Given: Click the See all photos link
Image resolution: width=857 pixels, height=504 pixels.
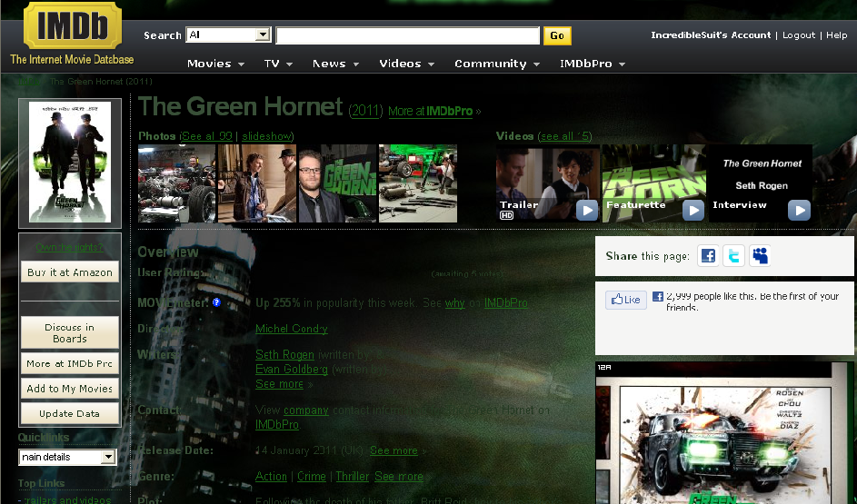Looking at the screenshot, I should tap(207, 136).
